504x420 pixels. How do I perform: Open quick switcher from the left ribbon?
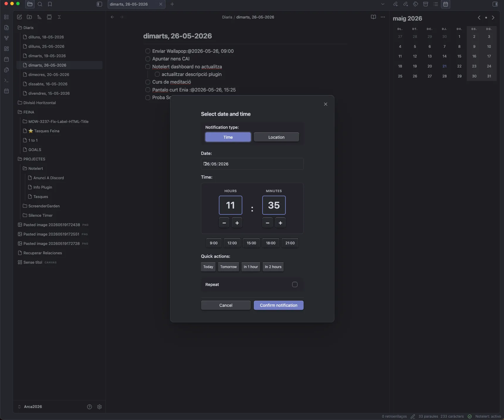6,28
